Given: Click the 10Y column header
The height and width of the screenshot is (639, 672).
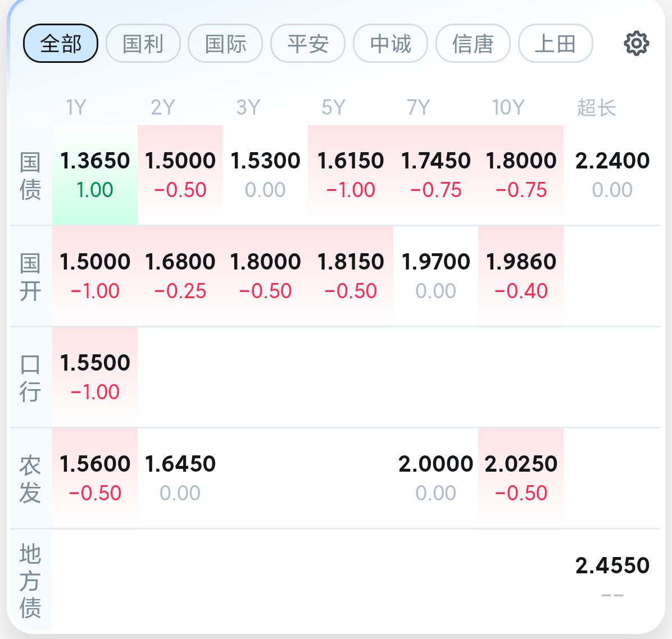Looking at the screenshot, I should click(508, 107).
